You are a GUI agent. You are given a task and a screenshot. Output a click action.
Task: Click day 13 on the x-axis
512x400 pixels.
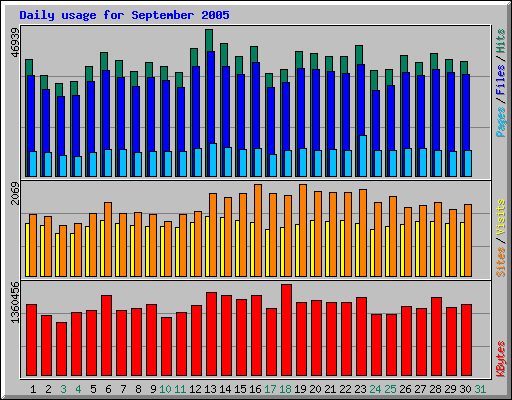click(210, 389)
